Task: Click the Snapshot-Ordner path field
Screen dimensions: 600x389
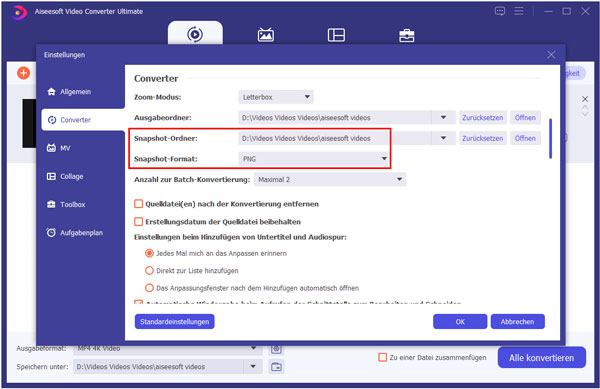Action: (x=335, y=138)
